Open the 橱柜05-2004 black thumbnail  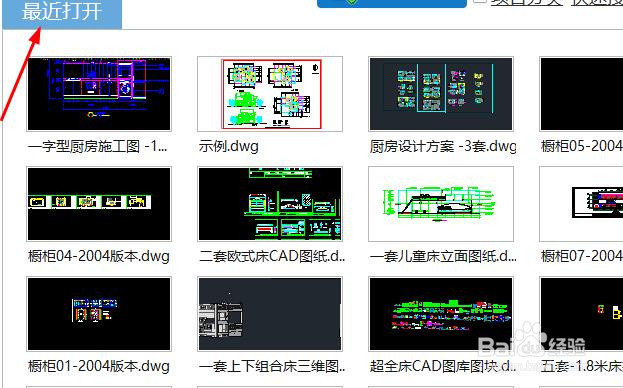[x=581, y=94]
